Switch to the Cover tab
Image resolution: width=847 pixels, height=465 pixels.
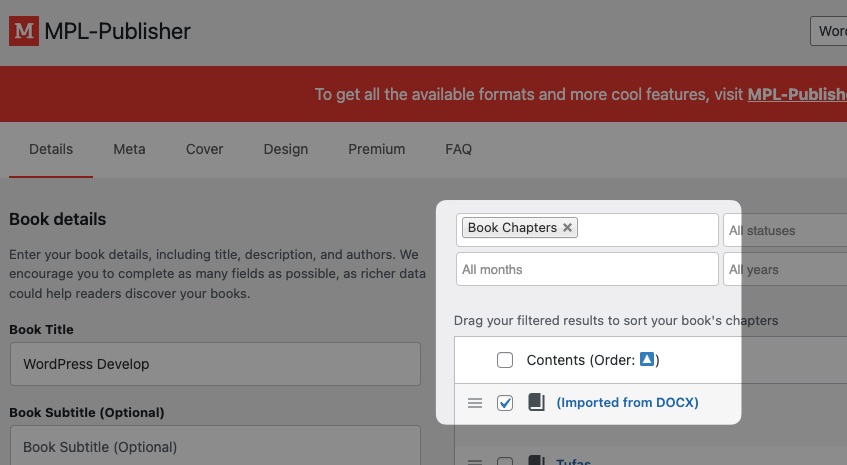(204, 149)
